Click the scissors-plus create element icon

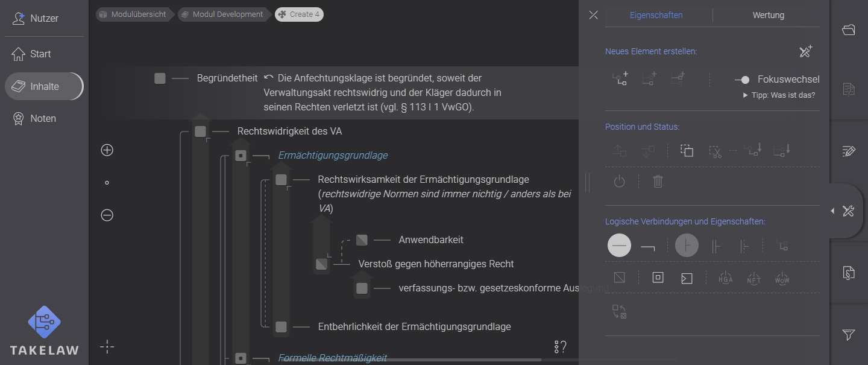coord(805,51)
